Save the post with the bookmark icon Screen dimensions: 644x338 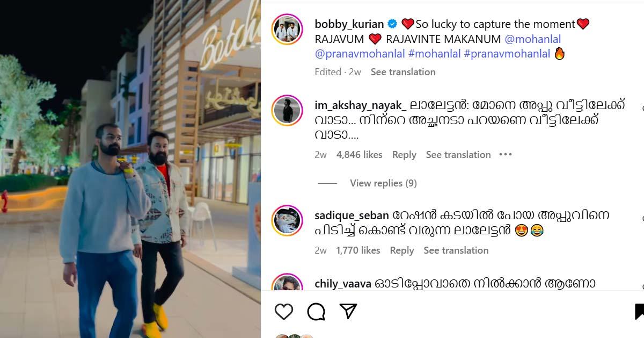(x=639, y=312)
